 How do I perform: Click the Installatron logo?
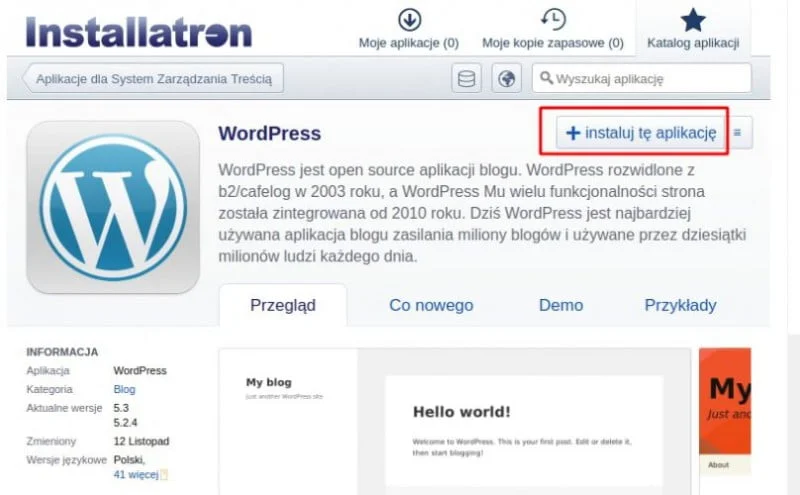[139, 33]
